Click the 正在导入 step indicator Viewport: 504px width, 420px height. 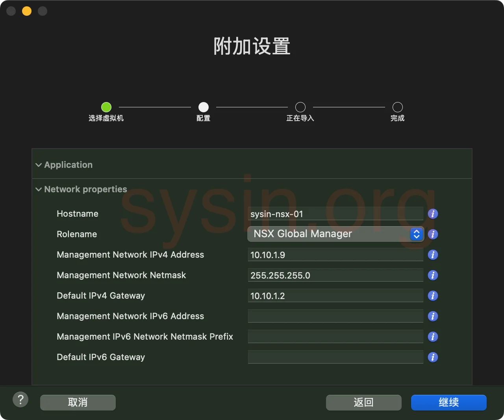click(x=300, y=107)
